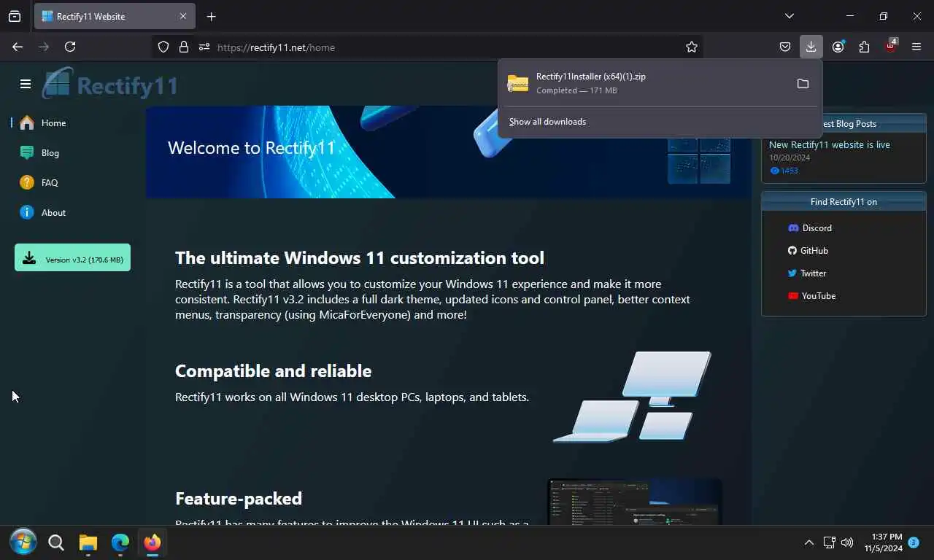
Task: Open the Windows Start button
Action: (23, 542)
